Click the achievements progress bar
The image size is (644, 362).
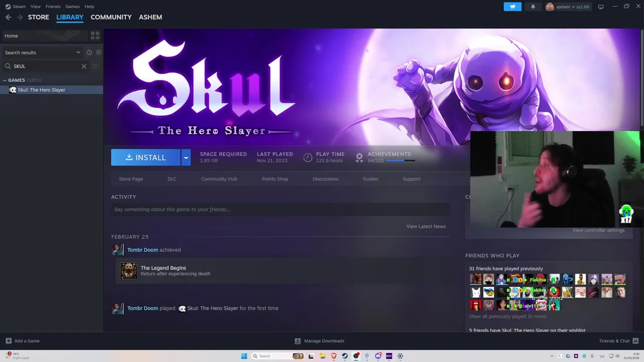401,160
